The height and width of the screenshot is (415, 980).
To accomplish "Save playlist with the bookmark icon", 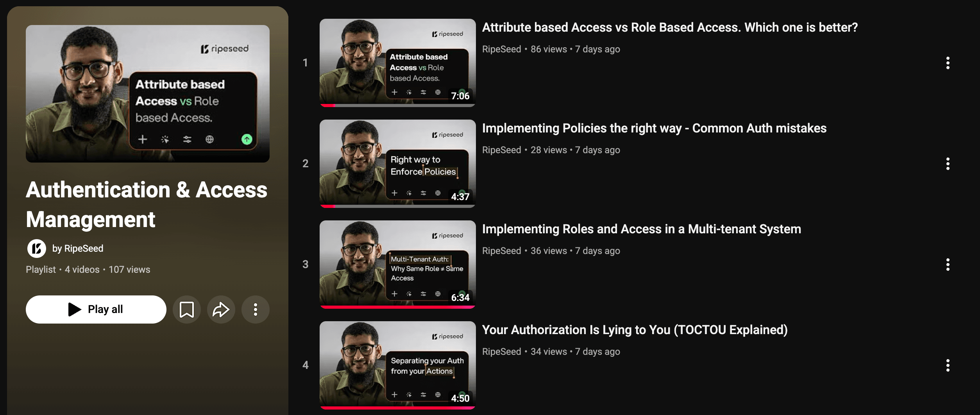I will coord(187,309).
